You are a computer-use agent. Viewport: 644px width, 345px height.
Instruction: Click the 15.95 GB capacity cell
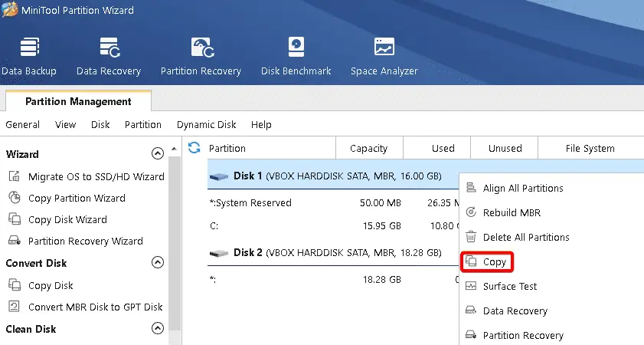pyautogui.click(x=381, y=225)
